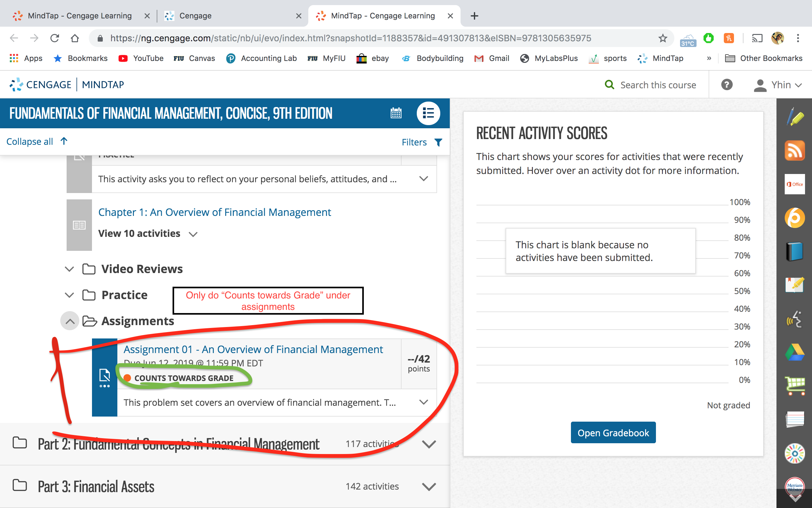Open the colorful circle dock app
The image size is (812, 508).
(x=795, y=454)
